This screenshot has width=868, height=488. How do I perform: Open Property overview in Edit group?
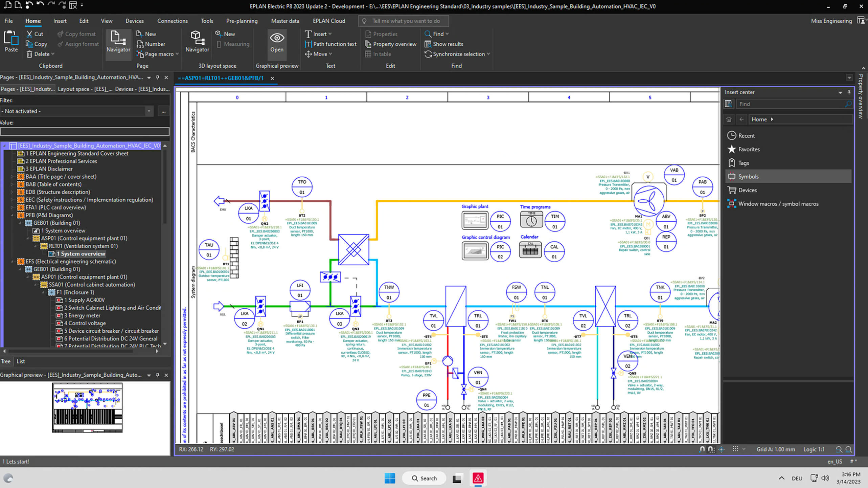[391, 44]
